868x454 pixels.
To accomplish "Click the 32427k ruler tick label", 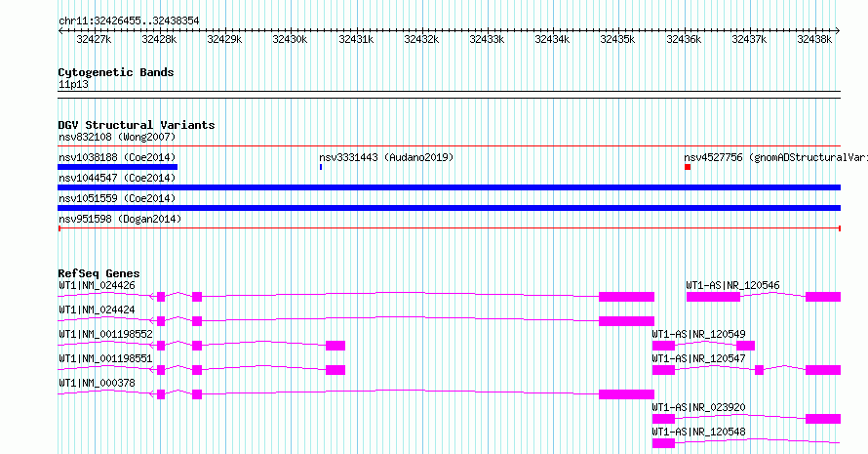I will (94, 39).
